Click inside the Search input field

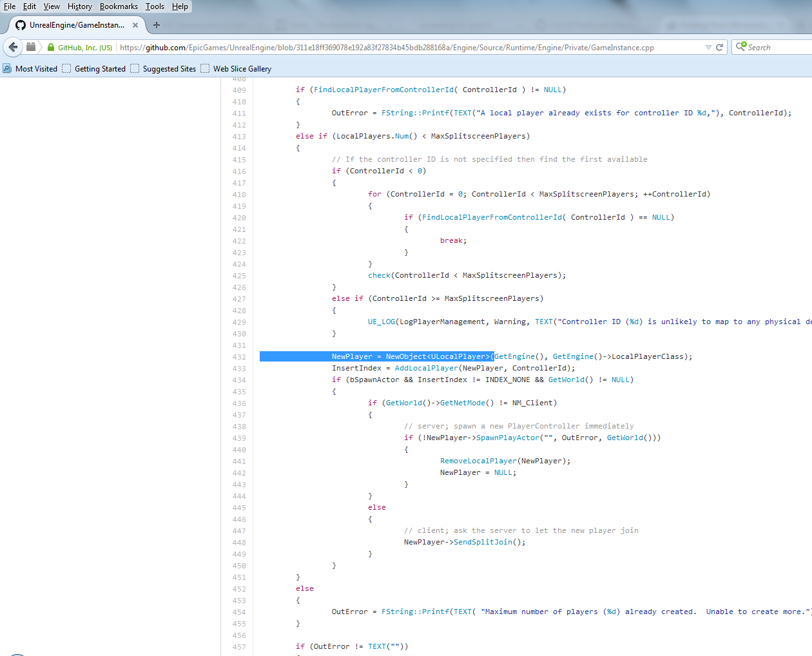780,47
